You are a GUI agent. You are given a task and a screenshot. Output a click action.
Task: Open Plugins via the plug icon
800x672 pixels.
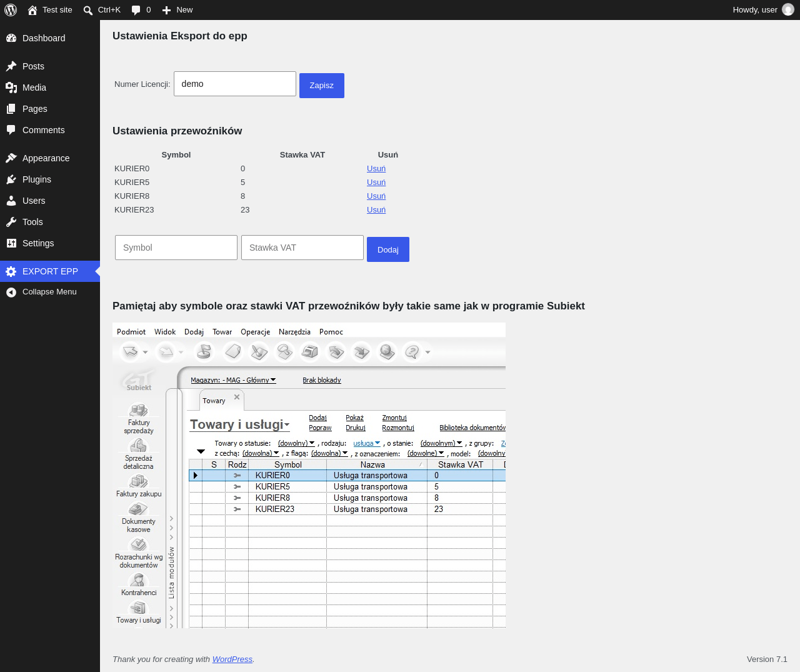[11, 179]
